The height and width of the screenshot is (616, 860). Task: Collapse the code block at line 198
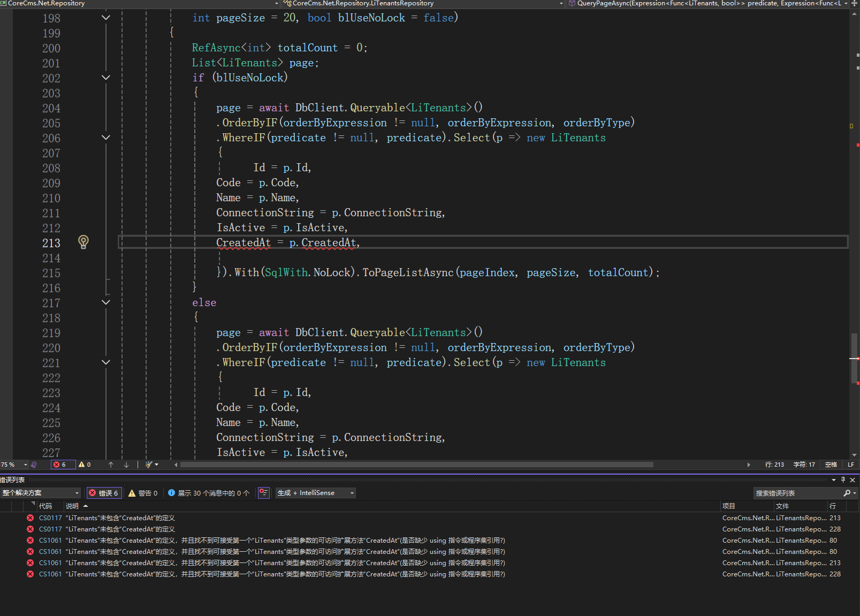click(x=106, y=18)
